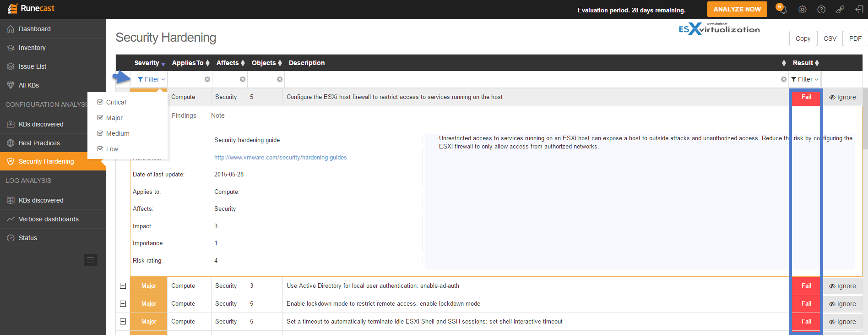Uncheck the Major severity filter
This screenshot has width=868, height=335.
pos(100,118)
